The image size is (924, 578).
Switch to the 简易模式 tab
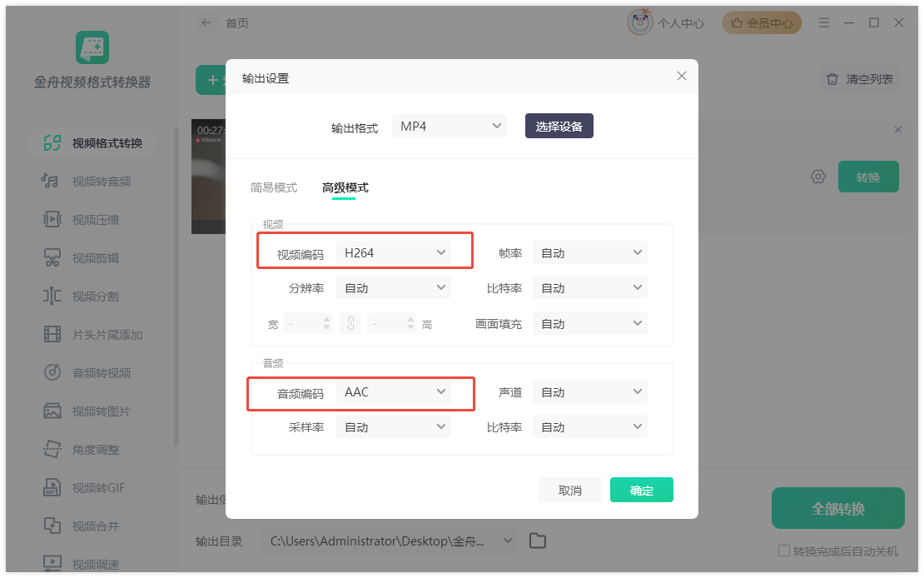274,188
